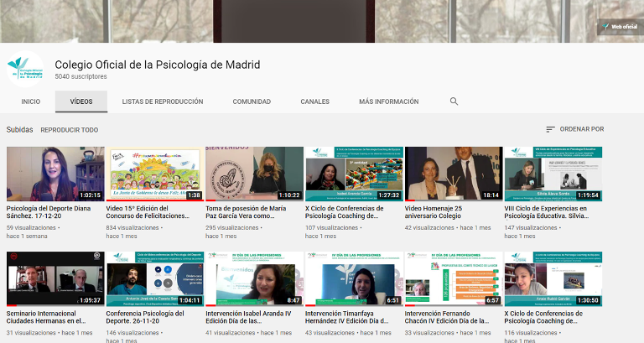The height and width of the screenshot is (343, 644).
Task: Go to the Comunidad tab
Action: [x=252, y=101]
